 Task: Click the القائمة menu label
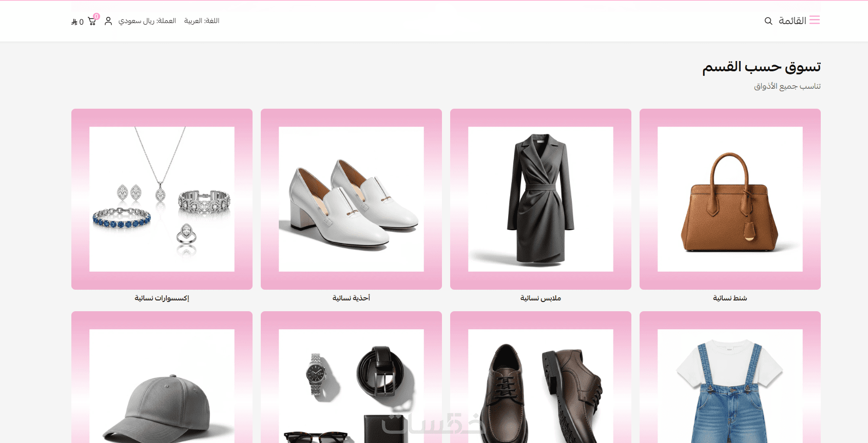pos(793,21)
